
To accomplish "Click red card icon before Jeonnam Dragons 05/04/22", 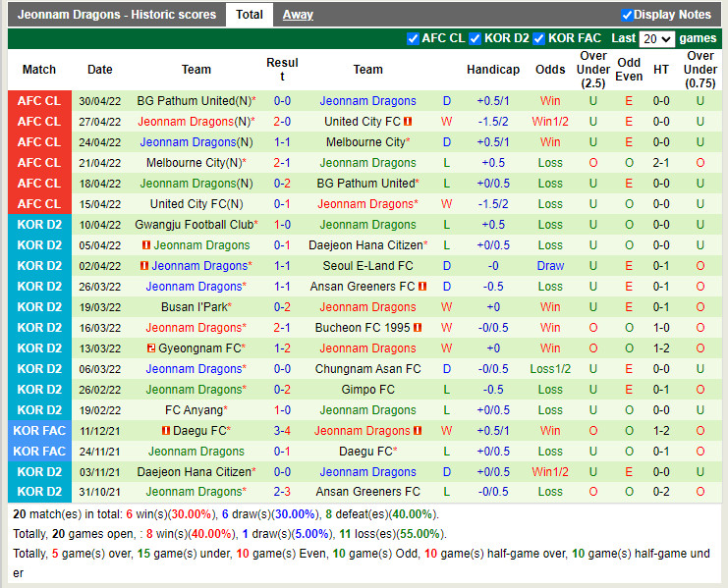I will coord(146,244).
